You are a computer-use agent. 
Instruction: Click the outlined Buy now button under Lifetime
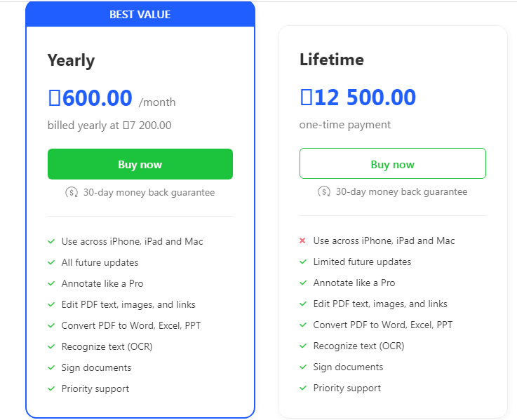(392, 164)
